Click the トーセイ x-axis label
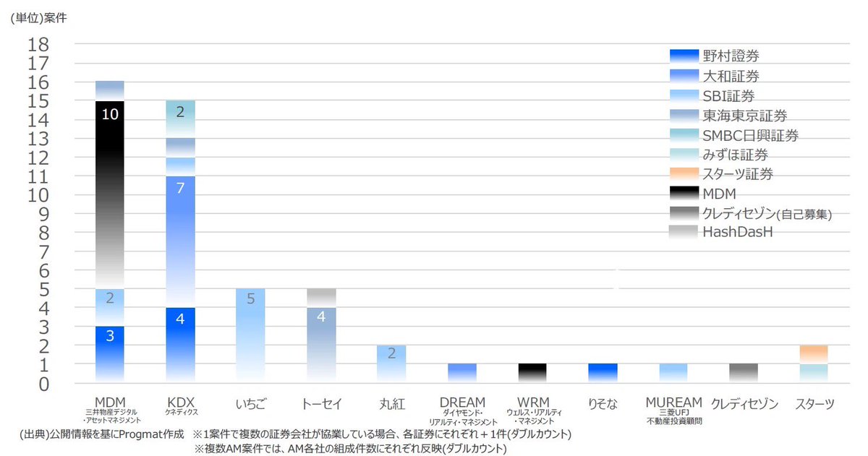The height and width of the screenshot is (456, 868). tap(321, 403)
